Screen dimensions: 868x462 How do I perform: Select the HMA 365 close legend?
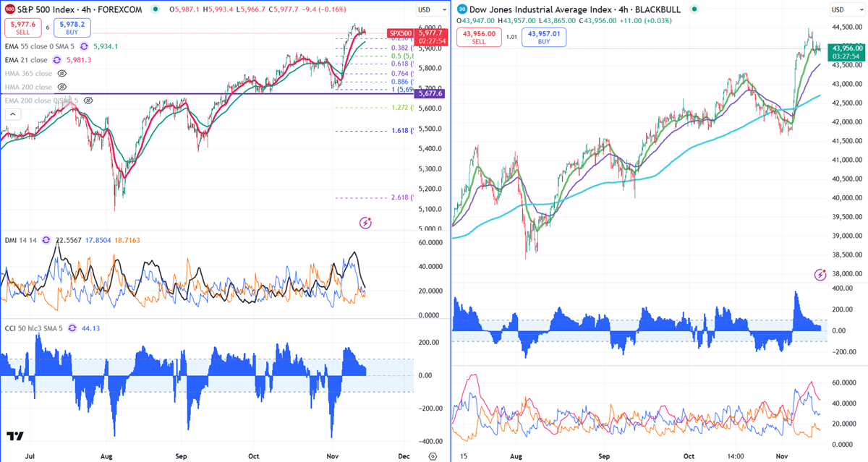pyautogui.click(x=28, y=74)
